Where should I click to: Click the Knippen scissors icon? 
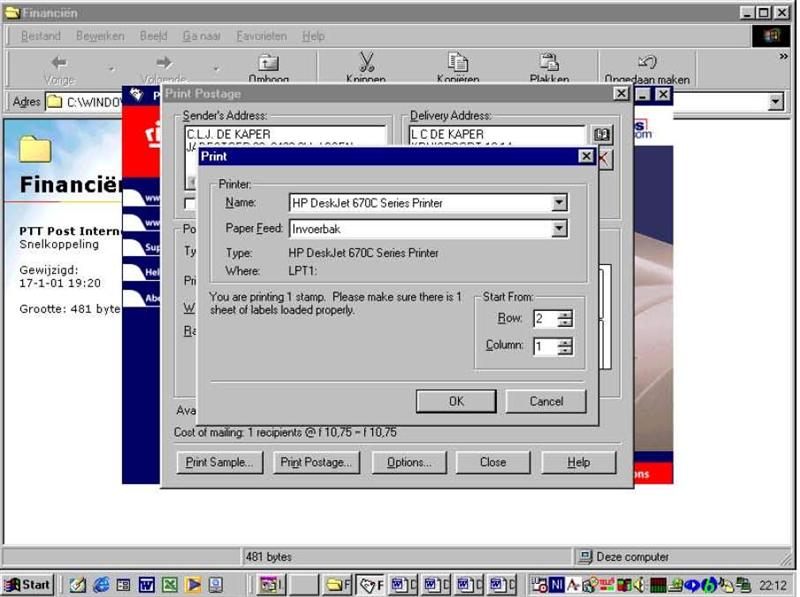(366, 62)
